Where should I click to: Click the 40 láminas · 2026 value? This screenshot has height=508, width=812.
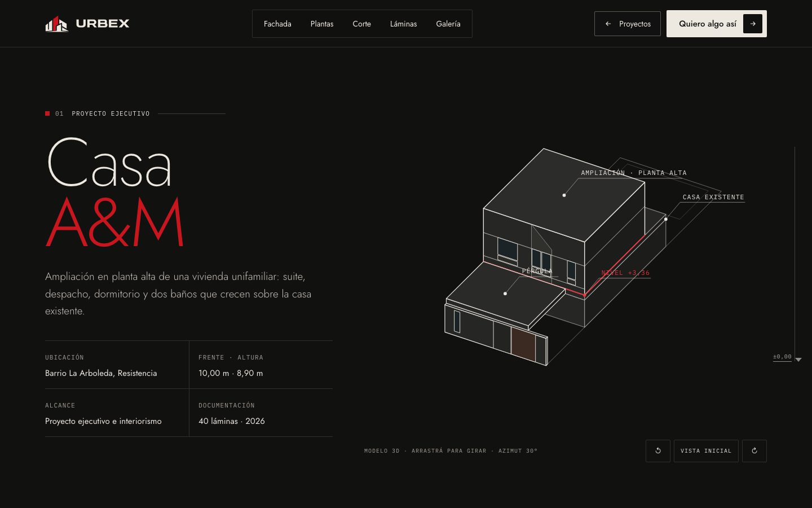pyautogui.click(x=232, y=421)
